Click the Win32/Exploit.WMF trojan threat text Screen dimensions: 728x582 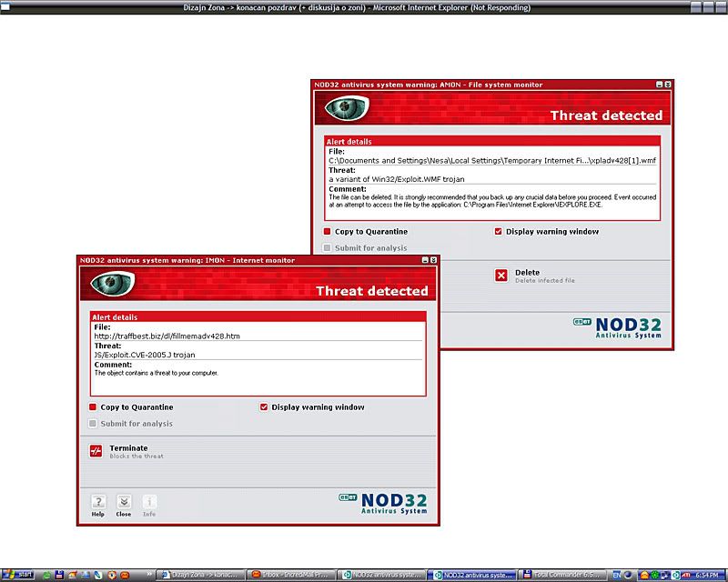coord(397,179)
